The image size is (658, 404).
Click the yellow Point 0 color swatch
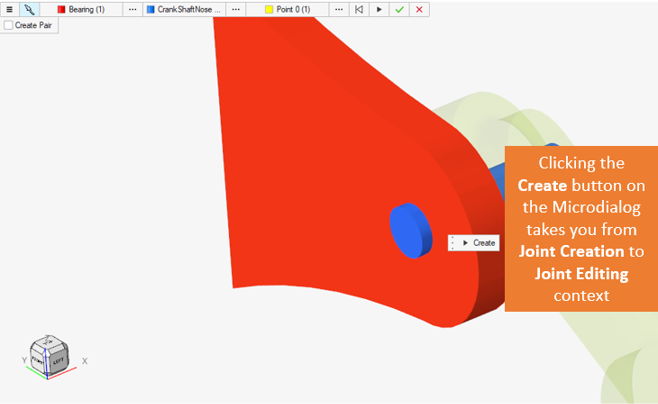pos(268,9)
